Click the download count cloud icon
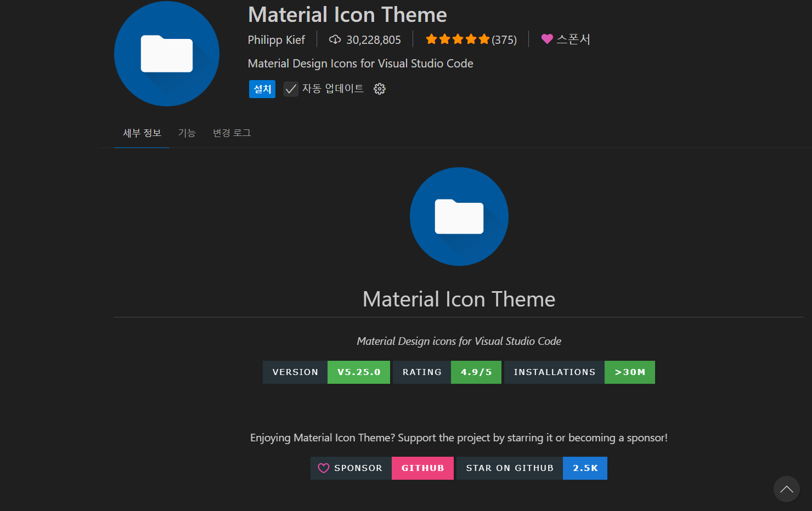 click(x=335, y=39)
